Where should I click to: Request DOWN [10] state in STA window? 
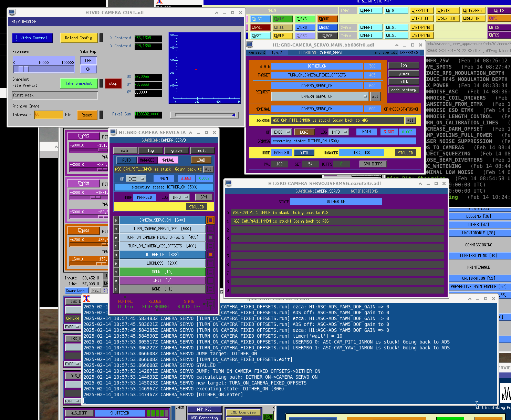[x=163, y=272]
